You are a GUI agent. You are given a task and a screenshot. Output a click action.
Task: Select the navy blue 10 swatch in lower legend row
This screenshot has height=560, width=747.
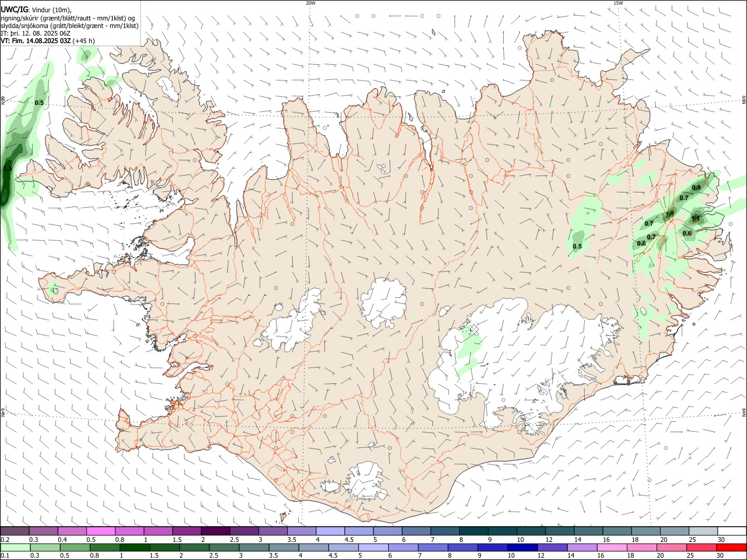(522, 547)
